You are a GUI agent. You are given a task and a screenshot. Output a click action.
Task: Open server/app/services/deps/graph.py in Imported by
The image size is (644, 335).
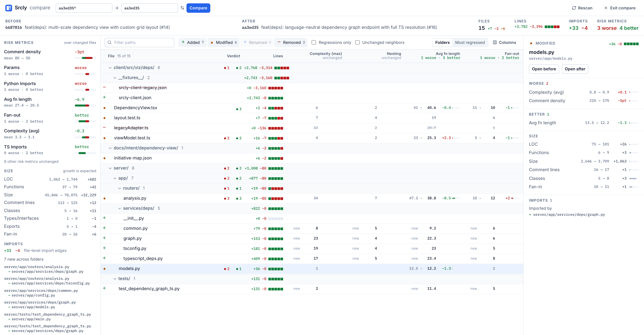(569, 214)
